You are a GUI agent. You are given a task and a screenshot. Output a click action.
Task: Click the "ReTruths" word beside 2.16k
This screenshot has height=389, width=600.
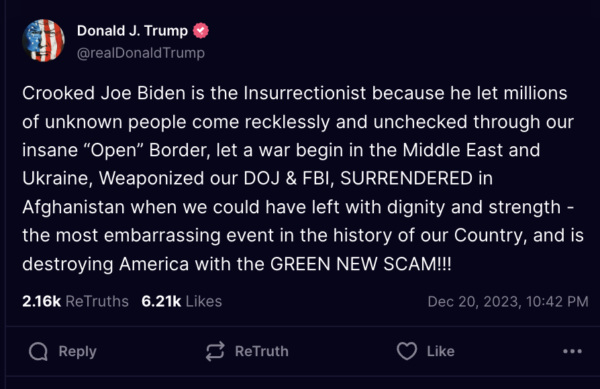(x=97, y=301)
